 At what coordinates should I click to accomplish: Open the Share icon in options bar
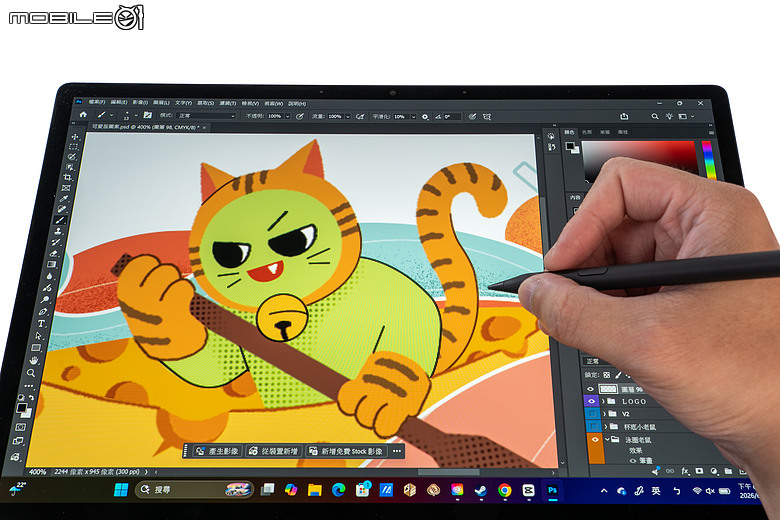click(x=624, y=116)
